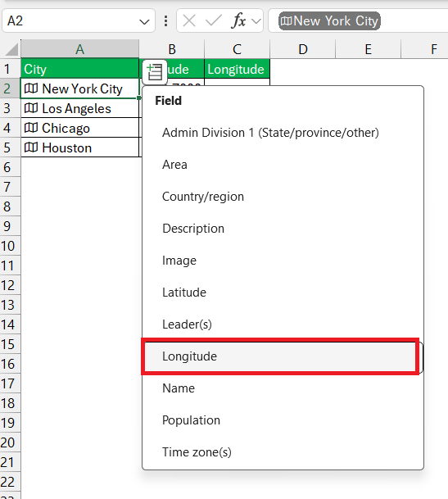Click the Insert Function fx icon
Image resolution: width=448 pixels, height=499 pixels.
click(x=238, y=21)
